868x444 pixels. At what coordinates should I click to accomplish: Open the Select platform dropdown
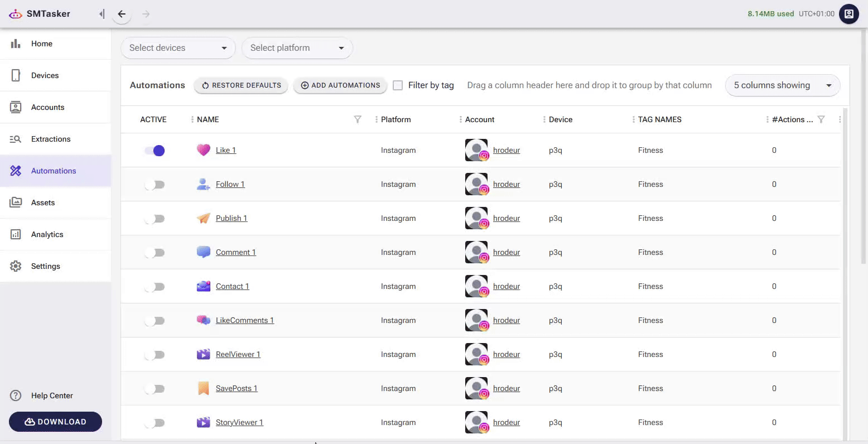tap(297, 48)
